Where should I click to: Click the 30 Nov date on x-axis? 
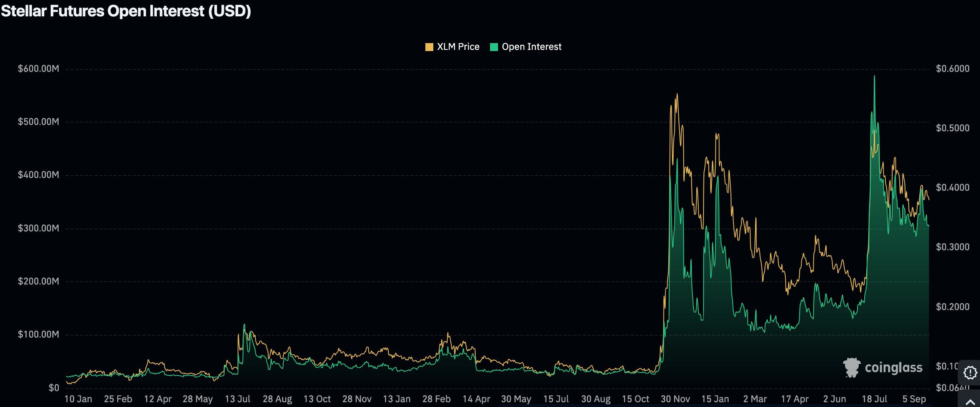pyautogui.click(x=675, y=399)
